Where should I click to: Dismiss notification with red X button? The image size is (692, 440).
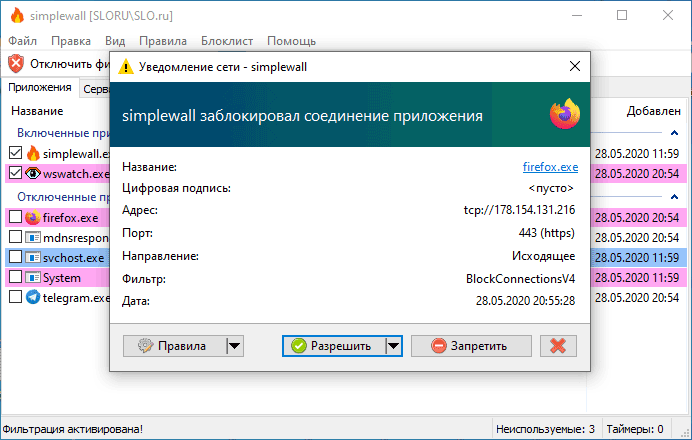(558, 346)
